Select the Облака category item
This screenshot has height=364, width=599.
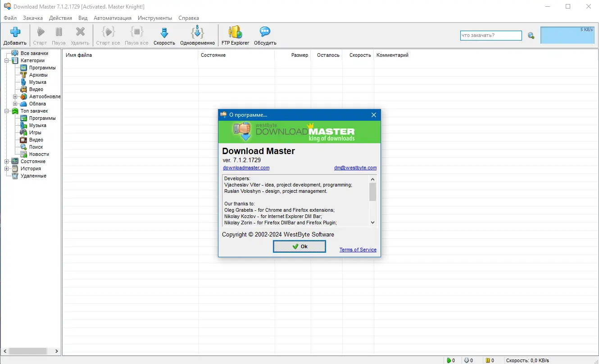[x=37, y=104]
